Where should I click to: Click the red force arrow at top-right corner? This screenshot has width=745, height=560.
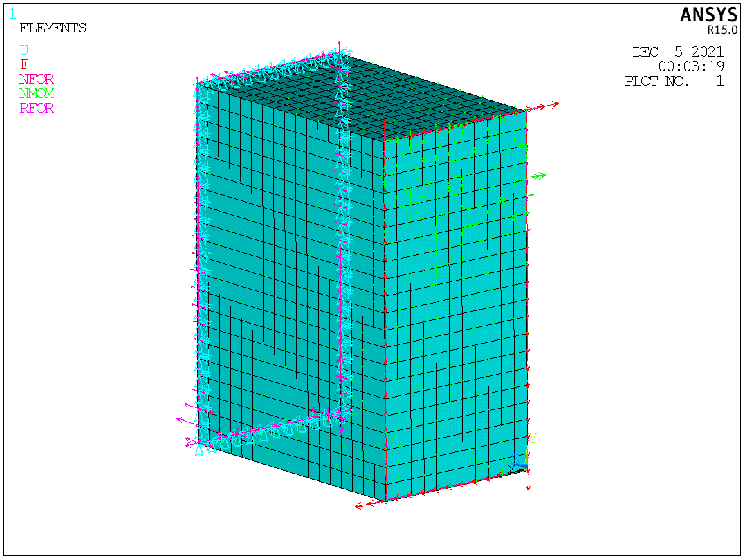[544, 107]
